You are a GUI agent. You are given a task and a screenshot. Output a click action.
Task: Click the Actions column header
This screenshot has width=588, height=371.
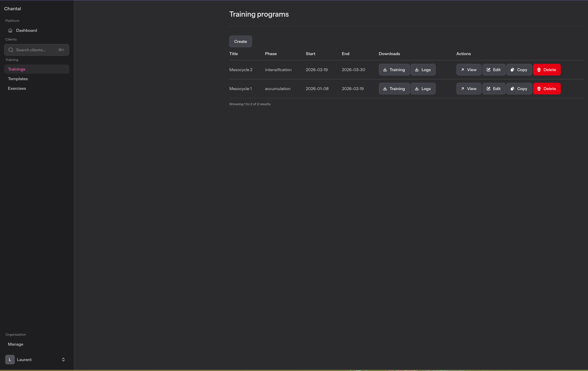click(464, 54)
